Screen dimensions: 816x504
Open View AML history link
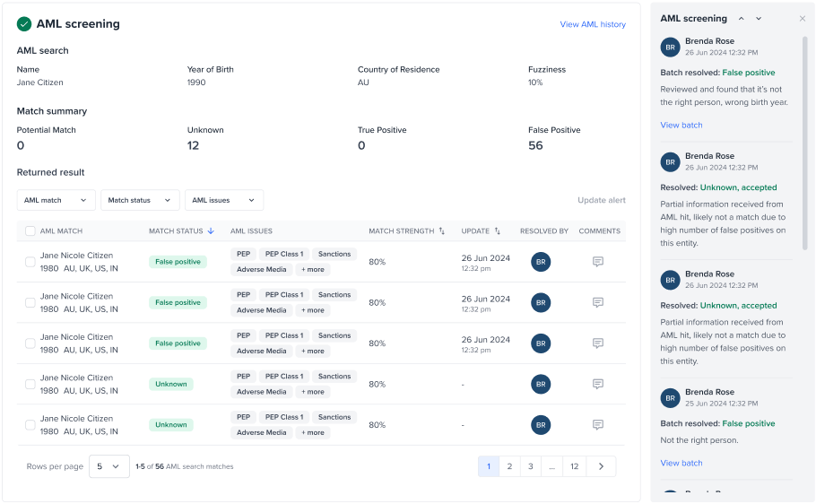593,24
